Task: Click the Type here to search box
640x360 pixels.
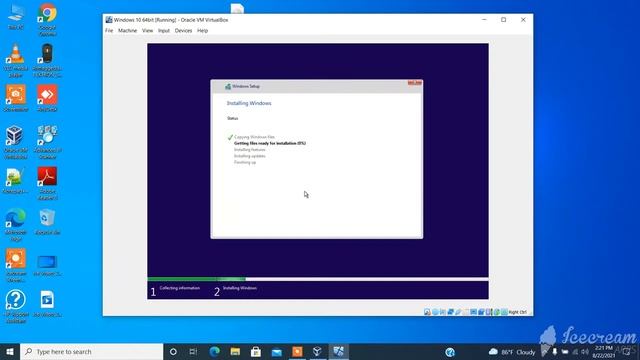Action: [91, 351]
